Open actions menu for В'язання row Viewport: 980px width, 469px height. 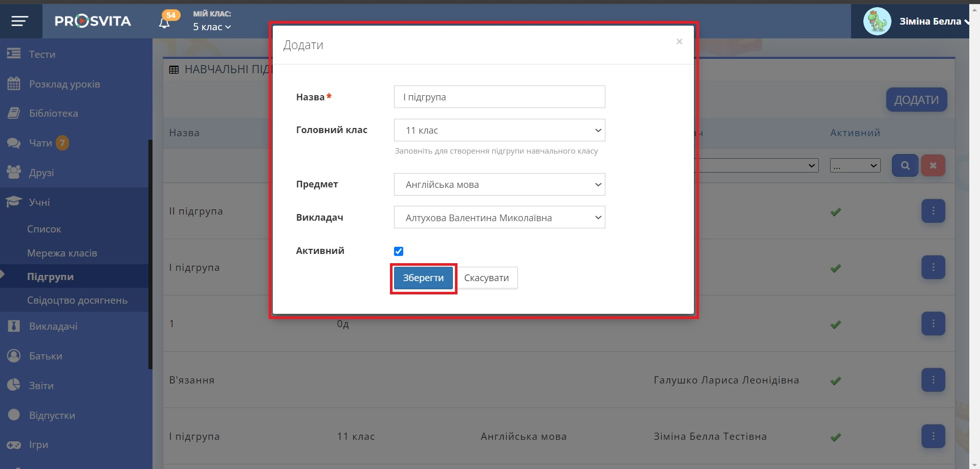pyautogui.click(x=933, y=380)
